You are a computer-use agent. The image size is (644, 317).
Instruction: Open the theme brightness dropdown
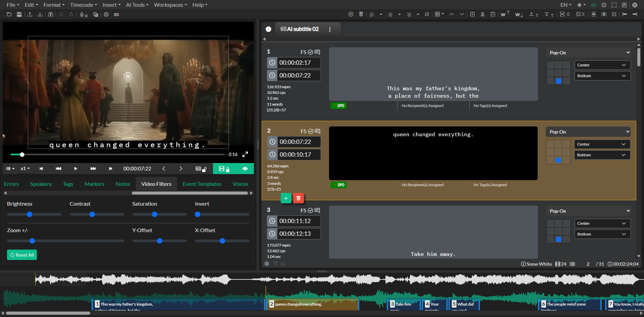coord(581,5)
